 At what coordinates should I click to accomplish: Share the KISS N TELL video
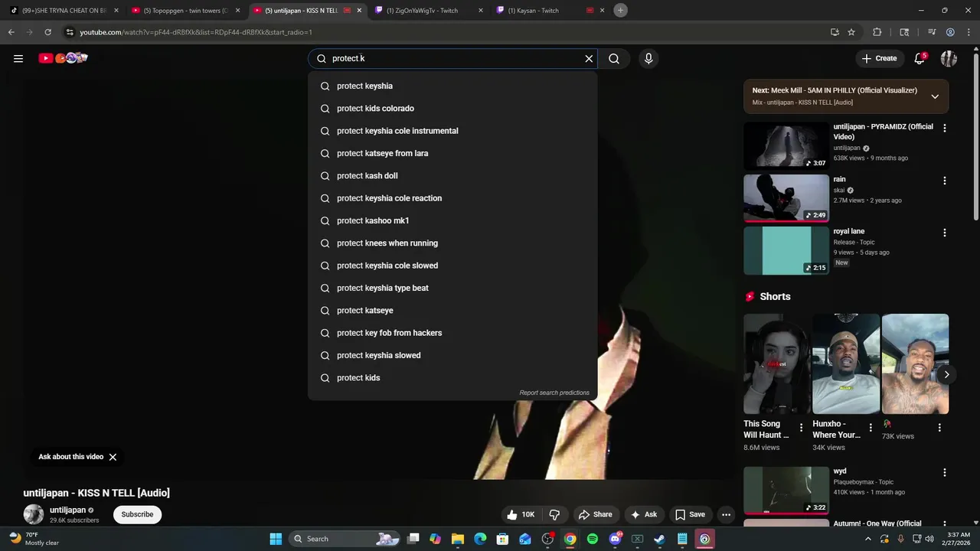(x=595, y=514)
